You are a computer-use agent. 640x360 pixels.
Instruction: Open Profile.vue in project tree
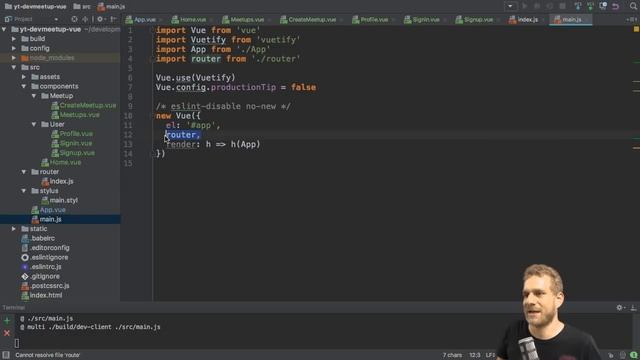coord(72,134)
